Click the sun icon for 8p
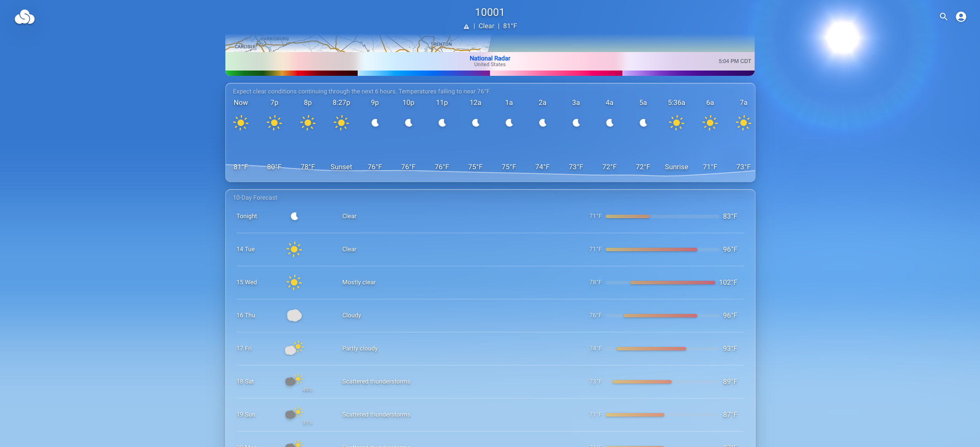This screenshot has width=980, height=447. (308, 123)
